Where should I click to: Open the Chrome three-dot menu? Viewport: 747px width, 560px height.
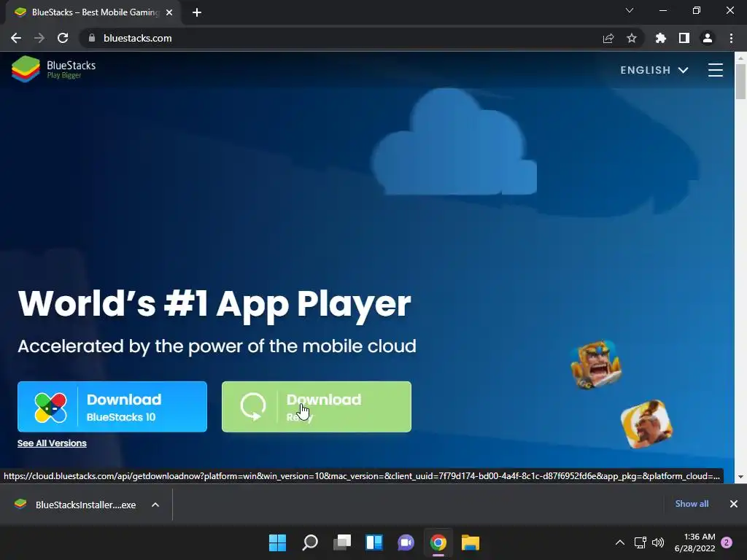point(731,38)
